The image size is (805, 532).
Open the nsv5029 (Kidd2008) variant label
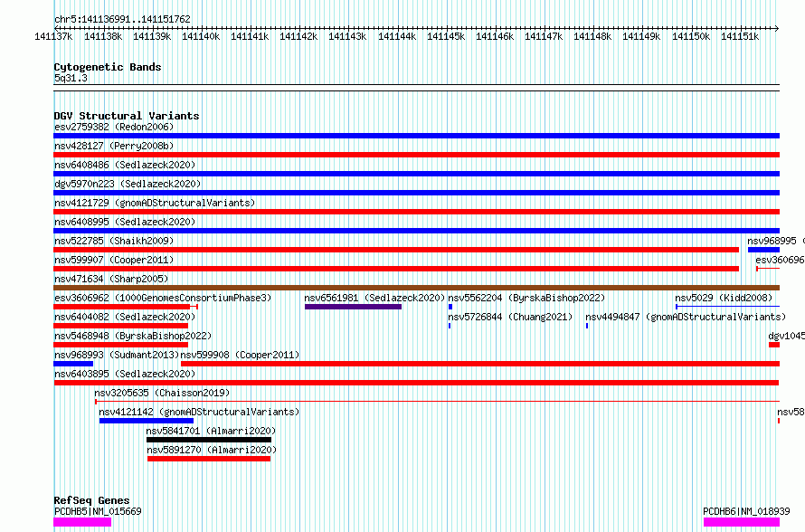coord(724,298)
